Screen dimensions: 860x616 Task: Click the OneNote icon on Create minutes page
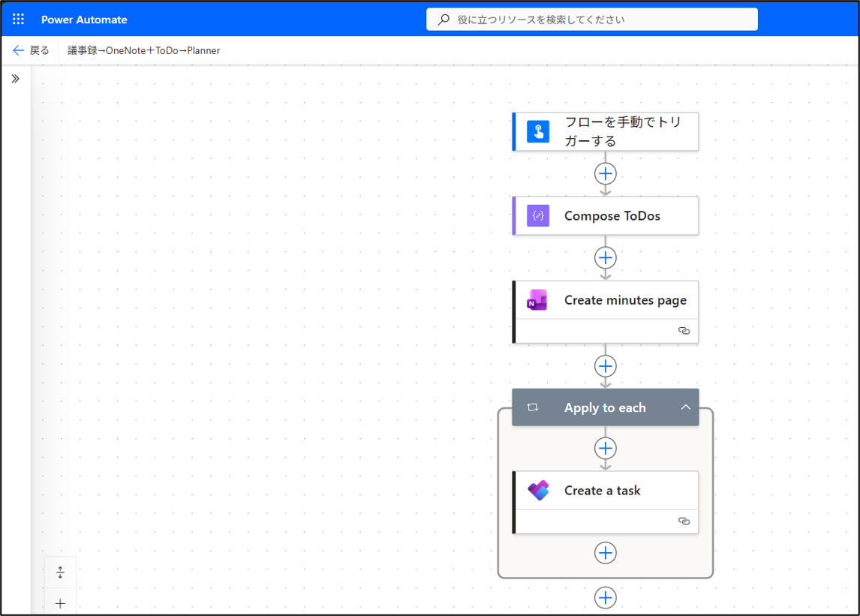tap(538, 300)
